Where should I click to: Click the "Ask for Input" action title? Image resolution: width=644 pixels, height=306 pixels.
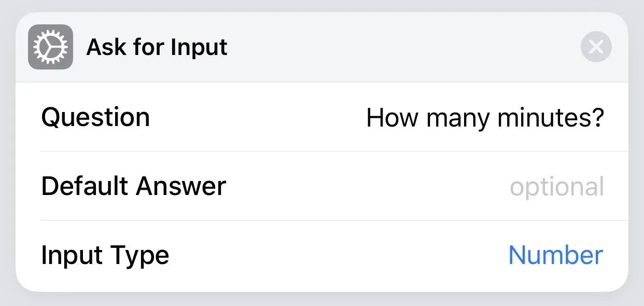tap(157, 47)
